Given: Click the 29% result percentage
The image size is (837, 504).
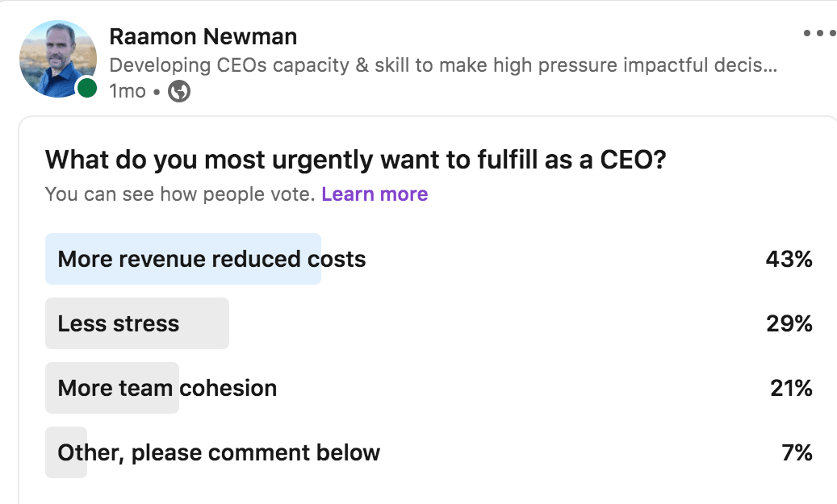Looking at the screenshot, I should pyautogui.click(x=789, y=323).
